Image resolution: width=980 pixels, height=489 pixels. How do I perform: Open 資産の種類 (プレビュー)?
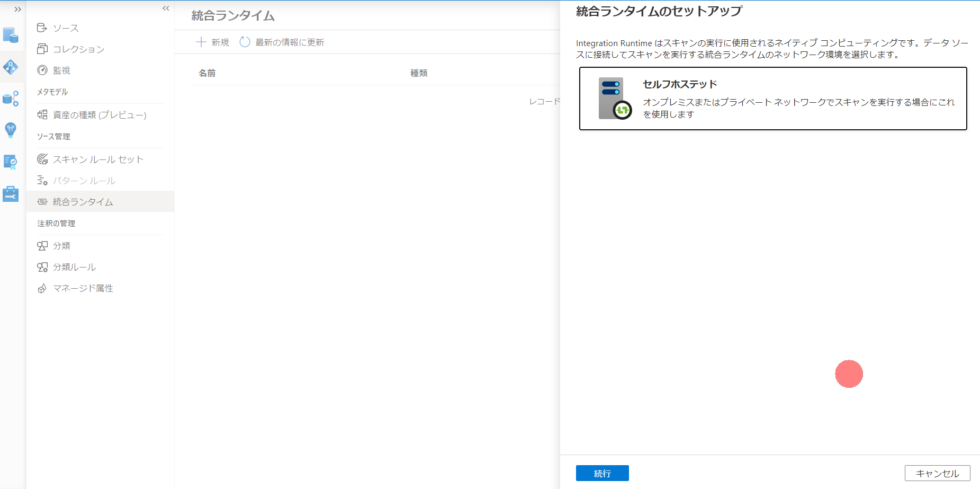(x=99, y=114)
